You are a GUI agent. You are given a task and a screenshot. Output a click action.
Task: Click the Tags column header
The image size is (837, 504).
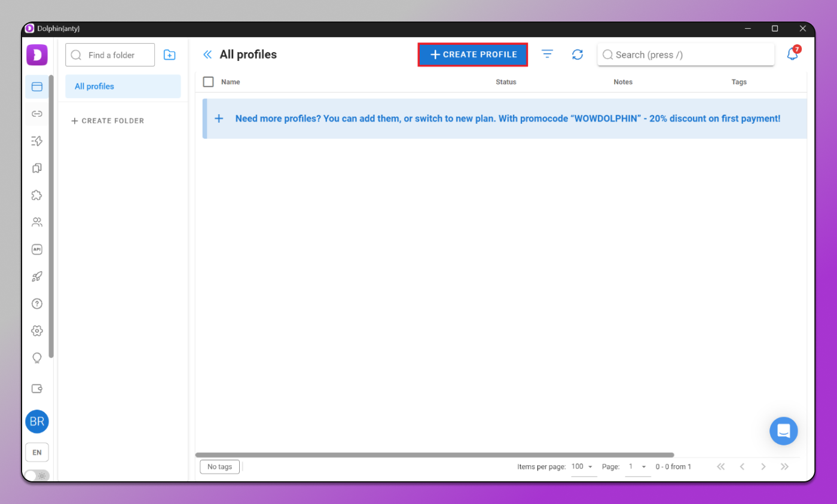739,82
